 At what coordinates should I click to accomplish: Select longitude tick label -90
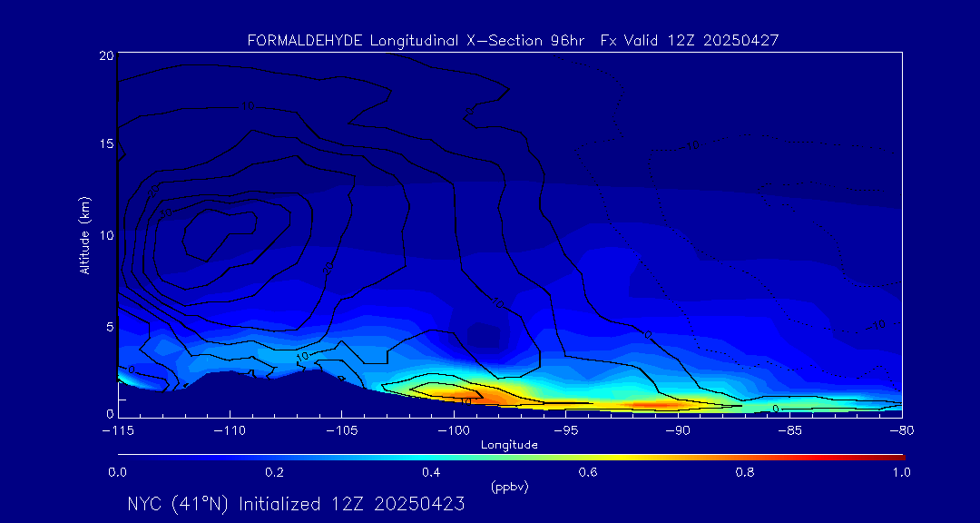678,430
